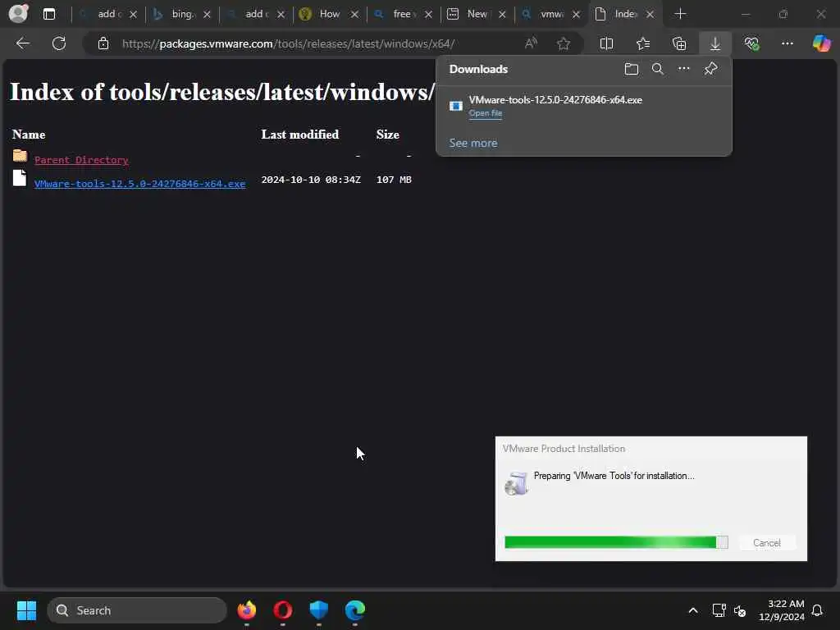
Task: Click the installation progress bar
Action: click(616, 542)
